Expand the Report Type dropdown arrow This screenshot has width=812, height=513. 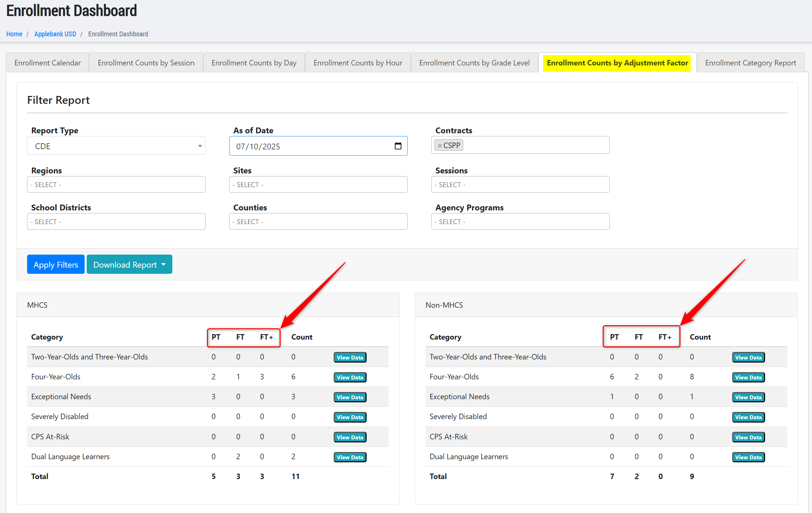pos(200,146)
